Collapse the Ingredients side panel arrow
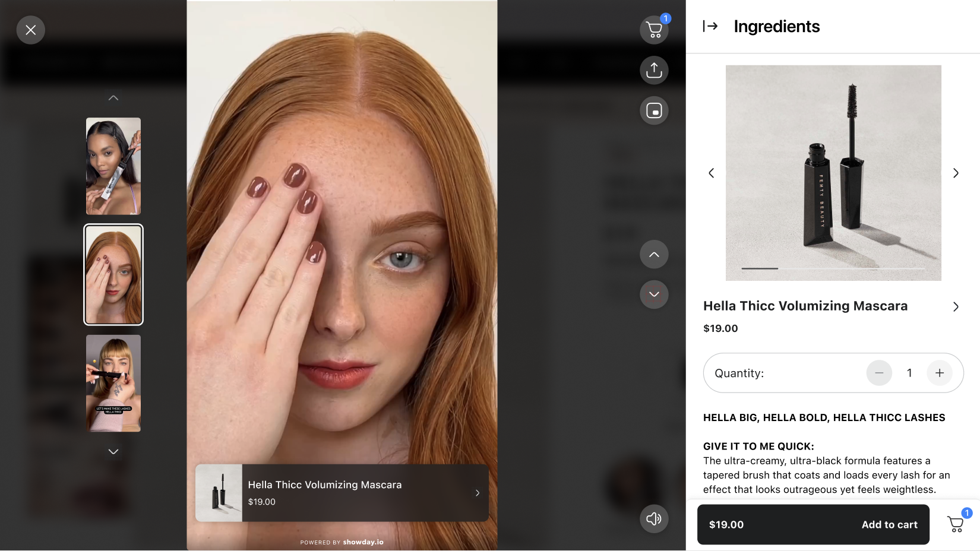This screenshot has width=980, height=551. click(710, 26)
